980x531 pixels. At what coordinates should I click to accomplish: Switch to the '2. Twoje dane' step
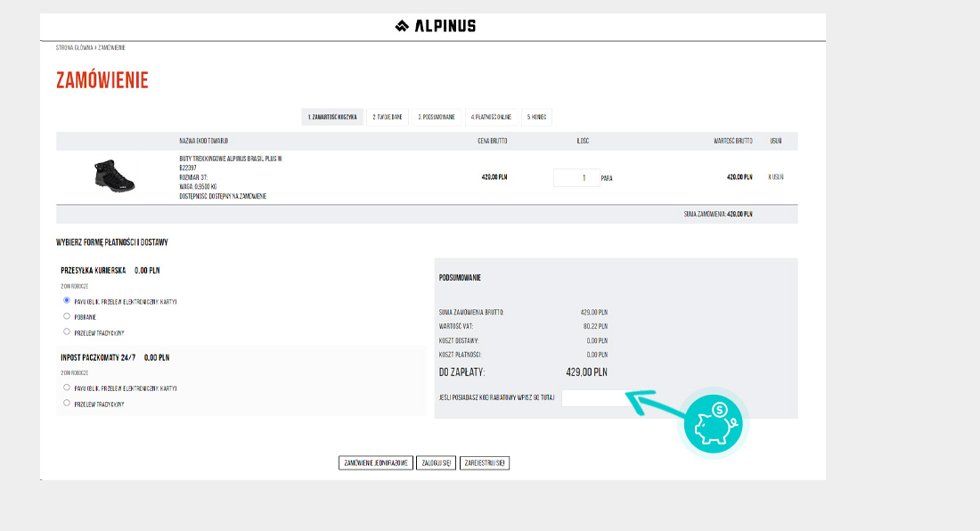point(388,117)
